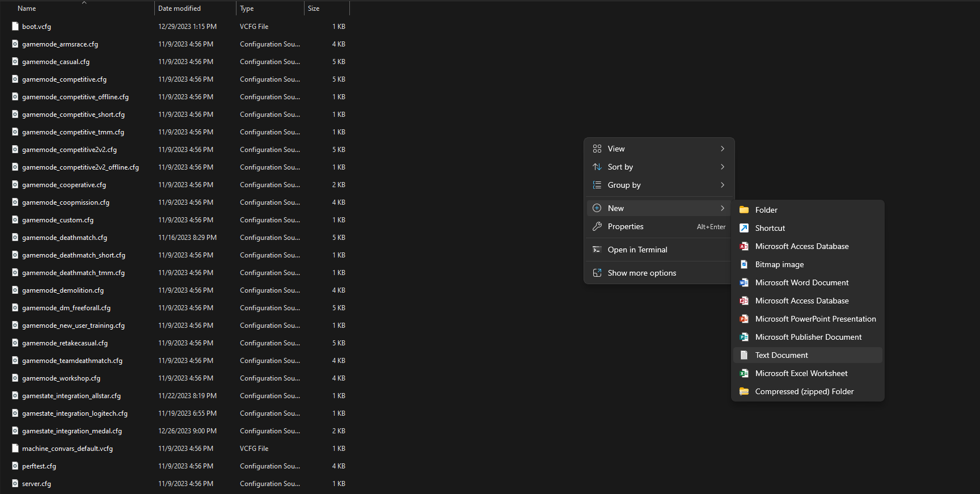Choose Show more options
Viewport: 980px width, 494px height.
[x=641, y=273]
